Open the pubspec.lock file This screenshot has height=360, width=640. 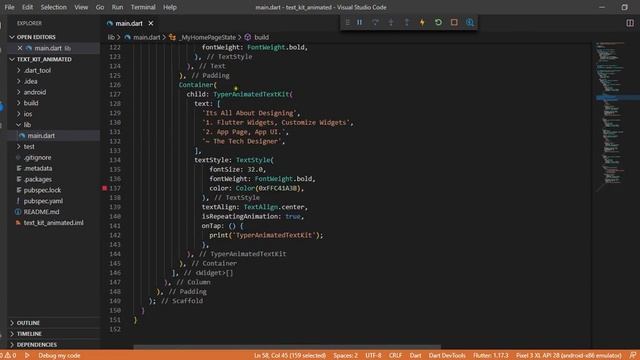[42, 190]
